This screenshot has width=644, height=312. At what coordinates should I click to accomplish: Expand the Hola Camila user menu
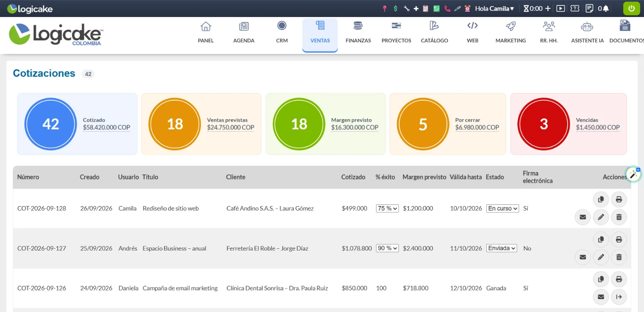pyautogui.click(x=495, y=8)
